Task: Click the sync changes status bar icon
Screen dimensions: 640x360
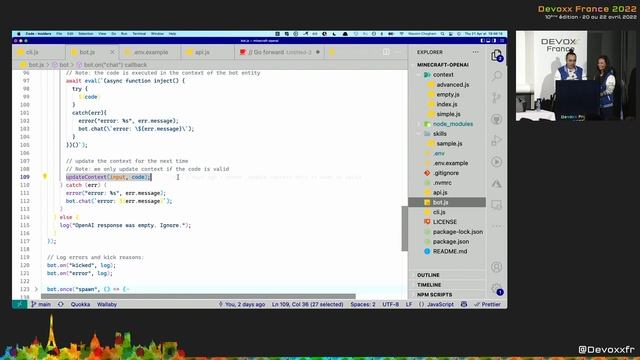Action: click(x=61, y=304)
